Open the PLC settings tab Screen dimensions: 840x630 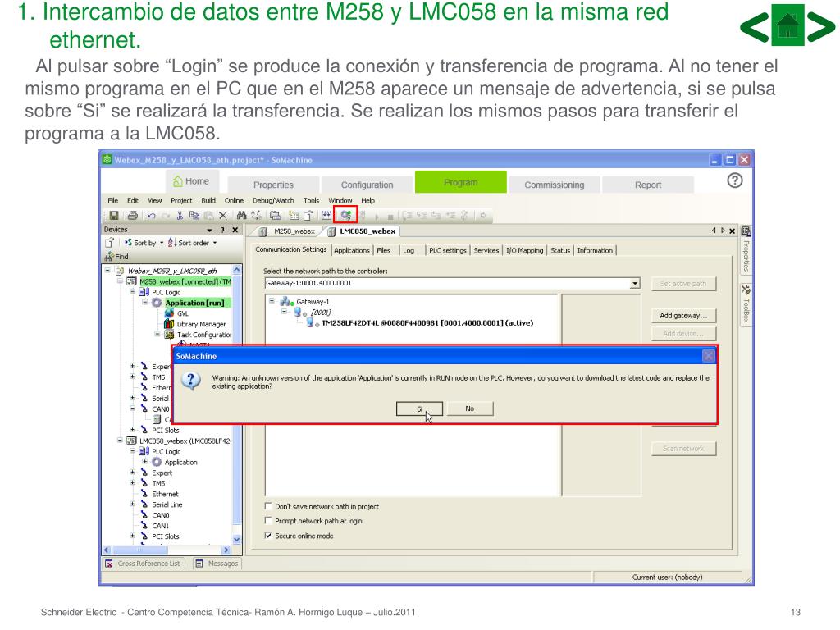447,250
